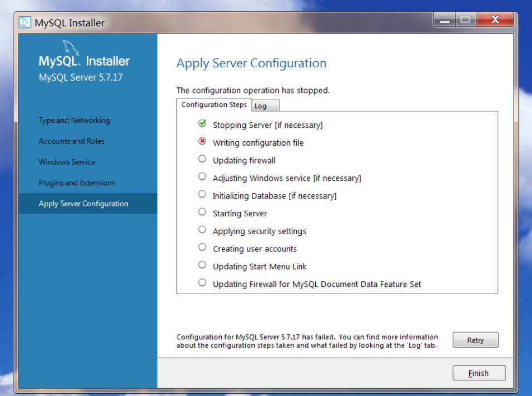This screenshot has height=396, width=532.
Task: Select the Configuration Steps tab
Action: coord(214,105)
